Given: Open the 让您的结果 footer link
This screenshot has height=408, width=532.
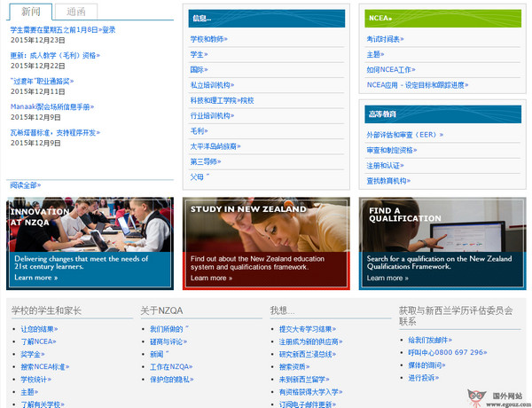Looking at the screenshot, I should (39, 329).
